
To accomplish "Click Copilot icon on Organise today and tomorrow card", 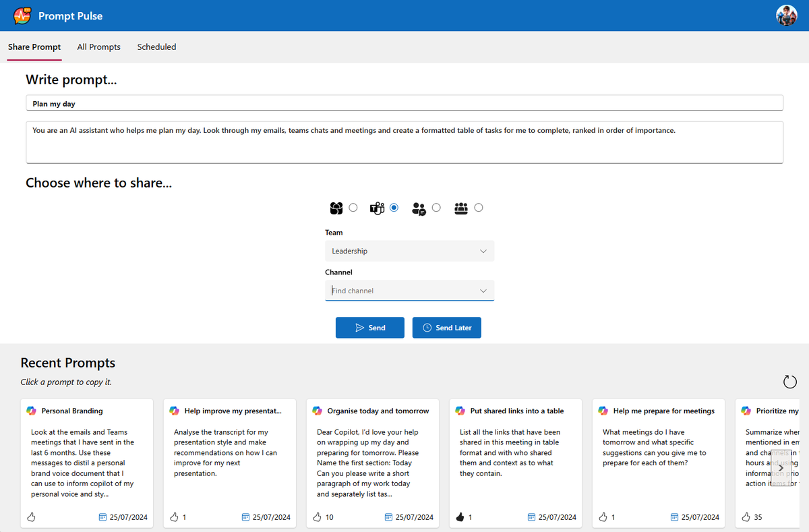I will pos(317,411).
